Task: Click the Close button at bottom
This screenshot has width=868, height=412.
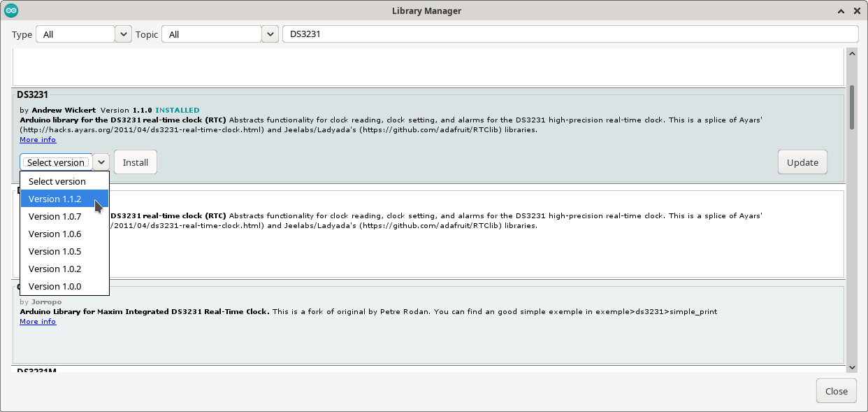Action: tap(836, 391)
